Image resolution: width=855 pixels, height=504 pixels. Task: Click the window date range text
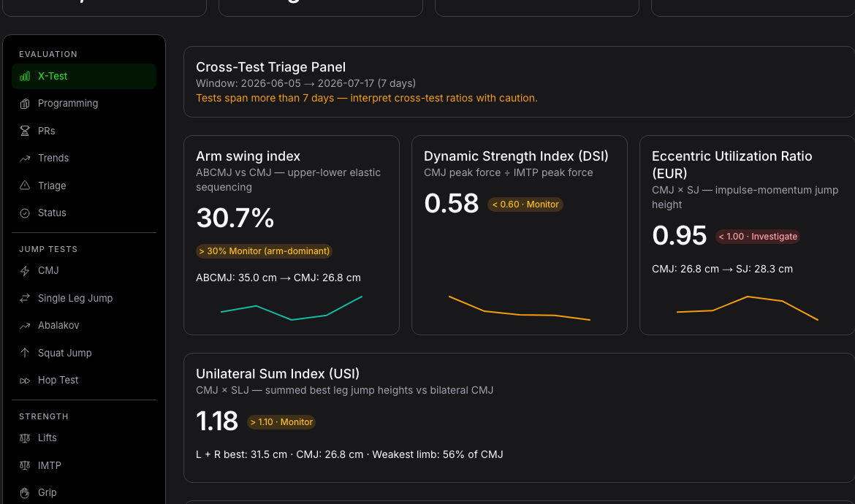click(x=306, y=83)
